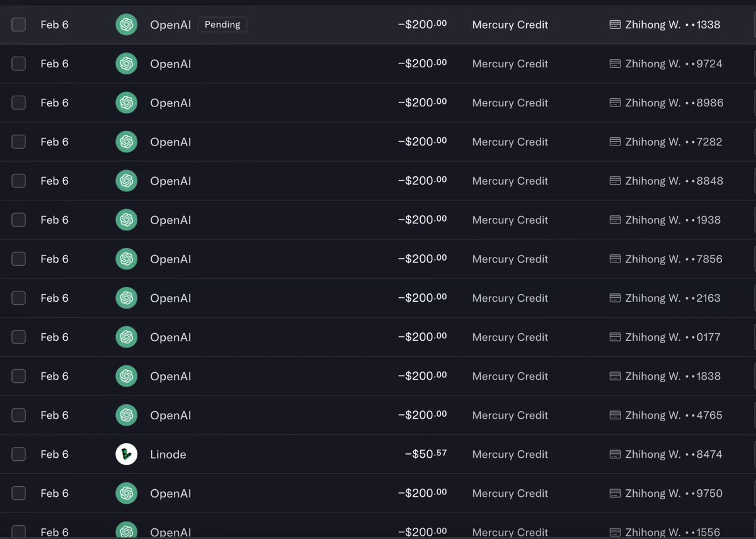Image resolution: width=756 pixels, height=539 pixels.
Task: Click the −$50.57 Linode amount
Action: click(x=426, y=454)
